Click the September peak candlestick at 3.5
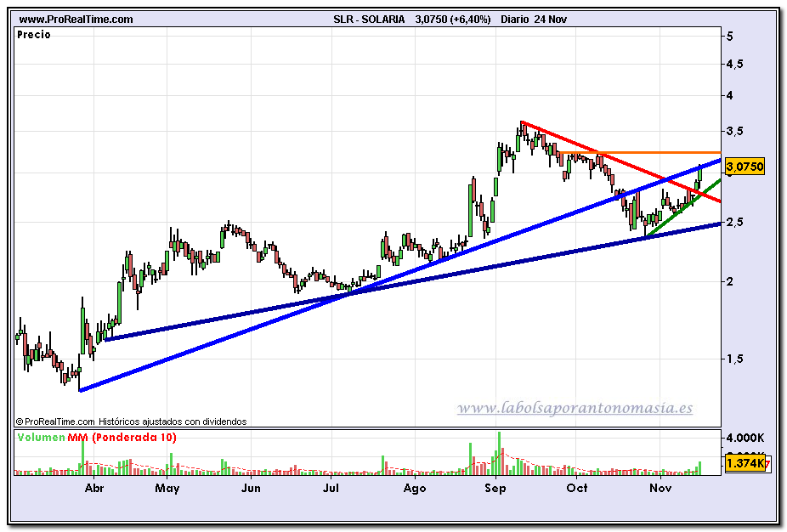 click(523, 130)
